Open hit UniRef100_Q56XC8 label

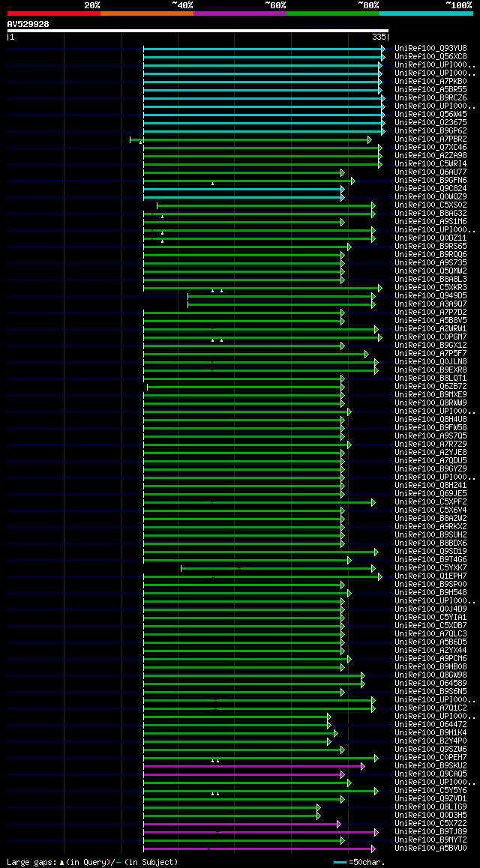tap(430, 57)
